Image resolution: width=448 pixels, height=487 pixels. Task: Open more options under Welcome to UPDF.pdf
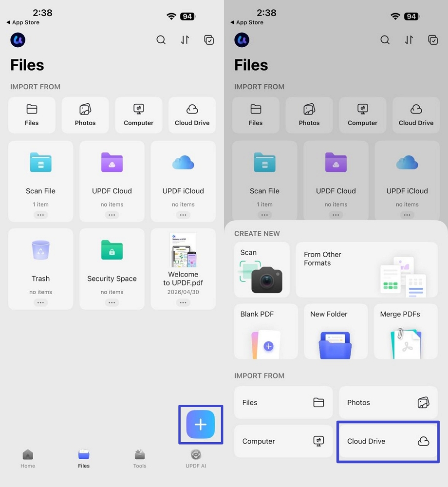(183, 302)
